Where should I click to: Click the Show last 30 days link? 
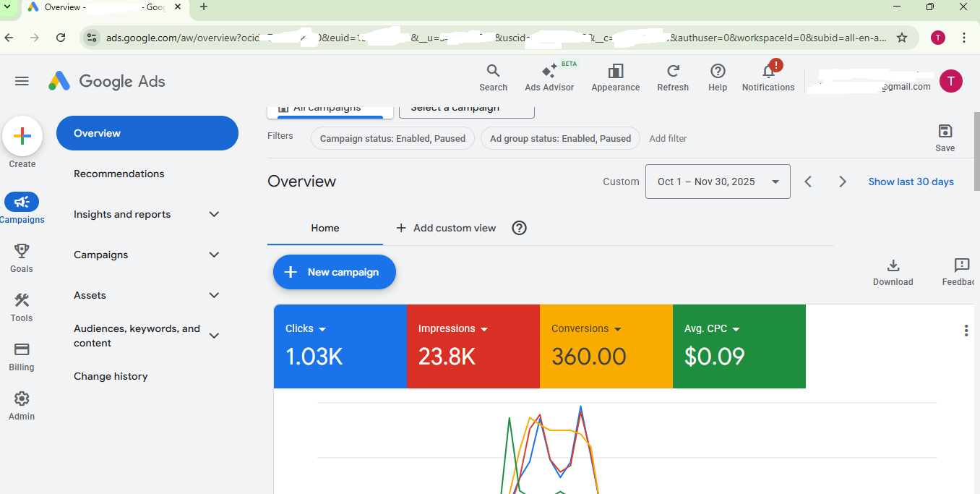[x=911, y=182]
